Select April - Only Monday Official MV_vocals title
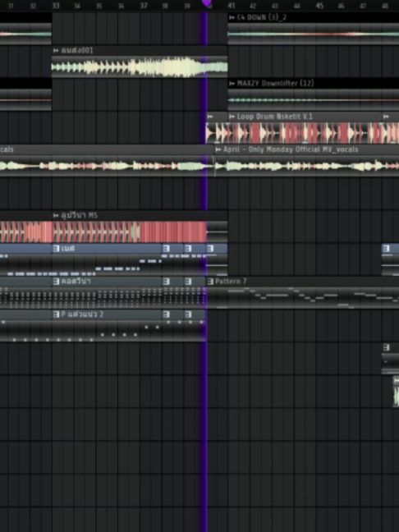 coord(291,149)
